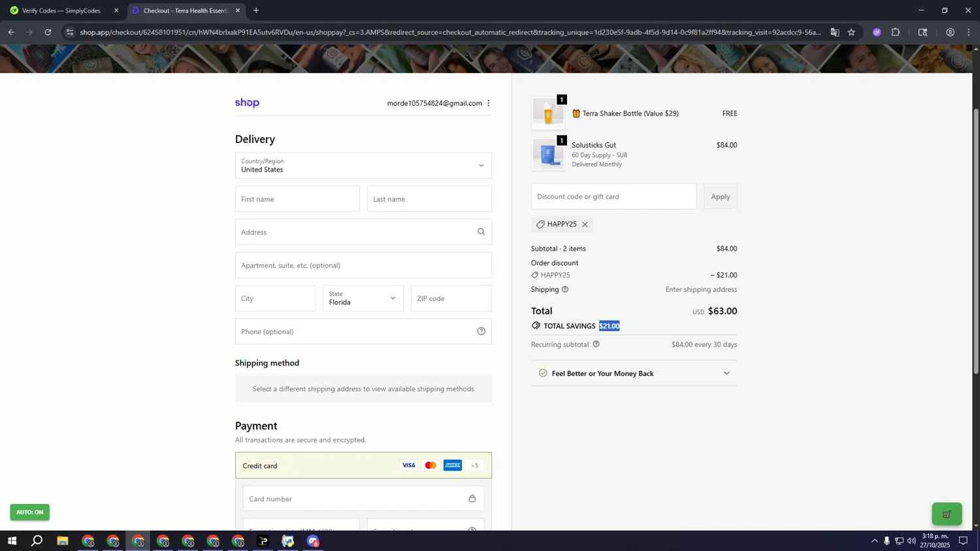Click the Discount code or gift card field
Image resolution: width=980 pixels, height=551 pixels.
tap(613, 197)
